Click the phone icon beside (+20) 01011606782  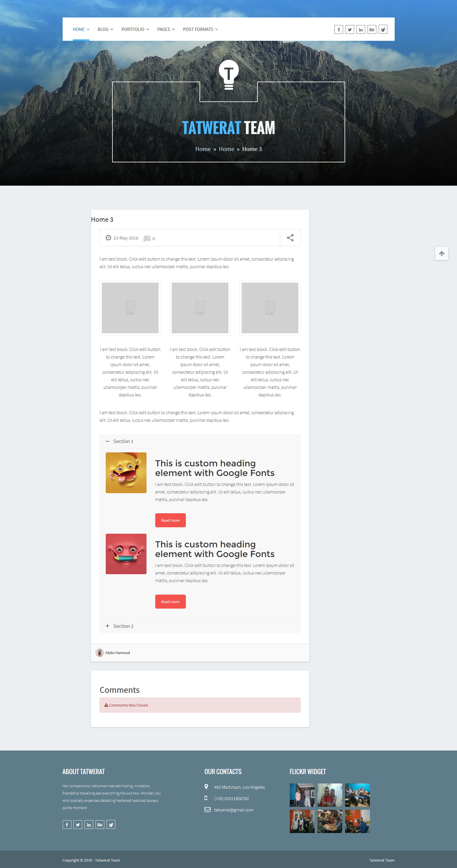click(206, 798)
